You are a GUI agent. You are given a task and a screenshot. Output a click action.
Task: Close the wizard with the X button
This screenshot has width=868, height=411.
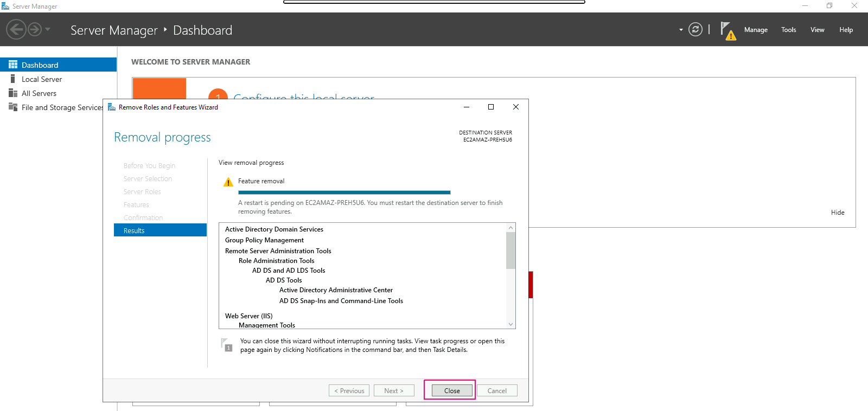point(516,107)
